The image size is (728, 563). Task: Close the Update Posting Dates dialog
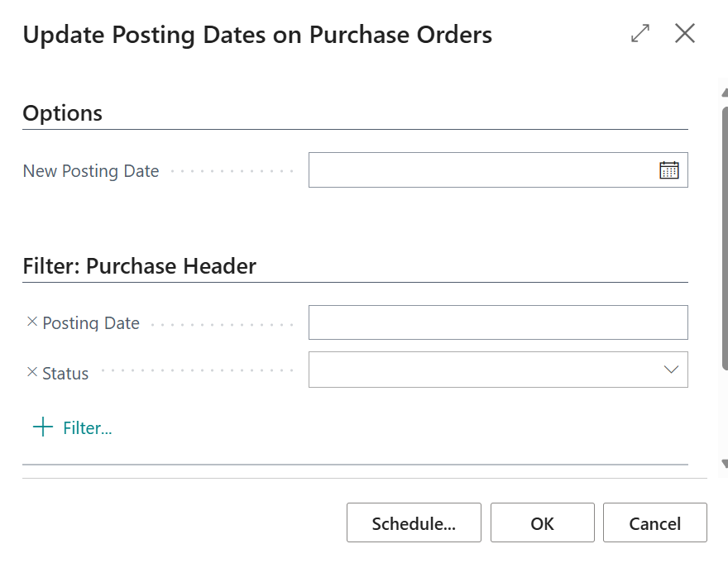click(x=685, y=33)
